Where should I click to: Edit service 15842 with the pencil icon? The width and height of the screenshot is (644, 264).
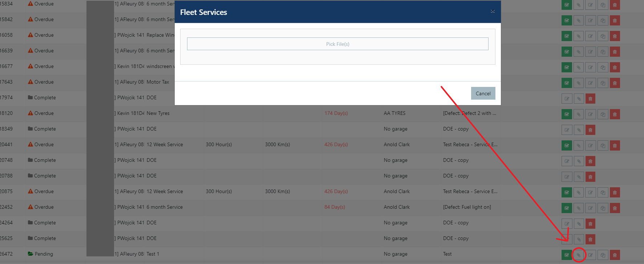[591, 20]
